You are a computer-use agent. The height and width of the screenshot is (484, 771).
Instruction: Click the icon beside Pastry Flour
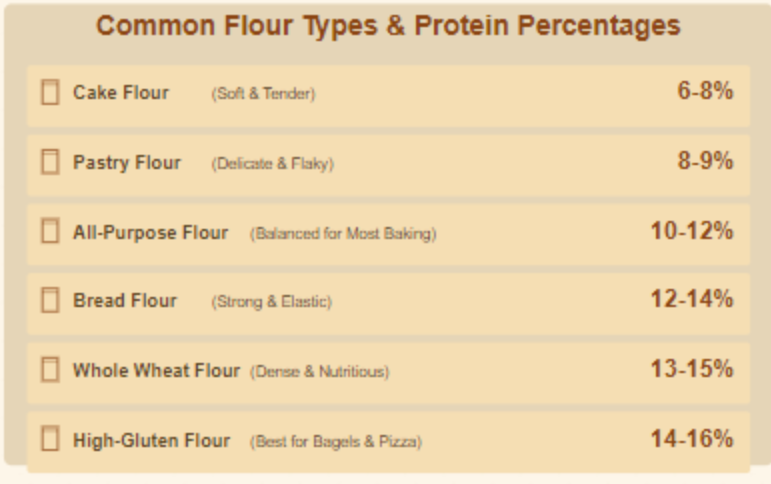(50, 162)
